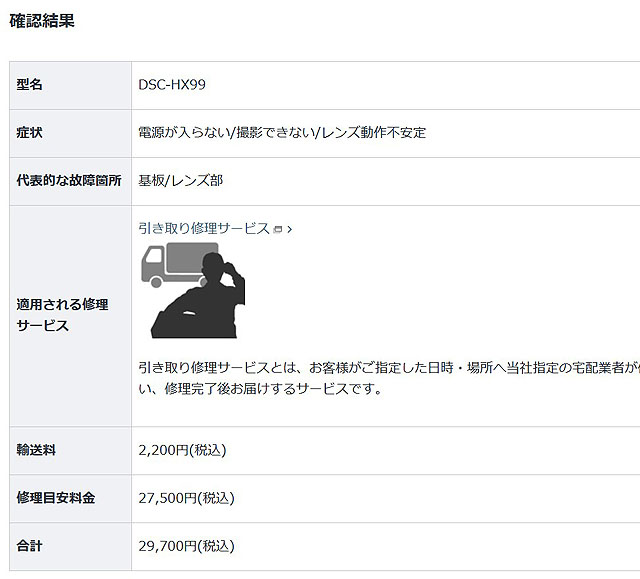Image resolution: width=640 pixels, height=579 pixels.
Task: Click the model name DSC-HX99
Action: 172,85
